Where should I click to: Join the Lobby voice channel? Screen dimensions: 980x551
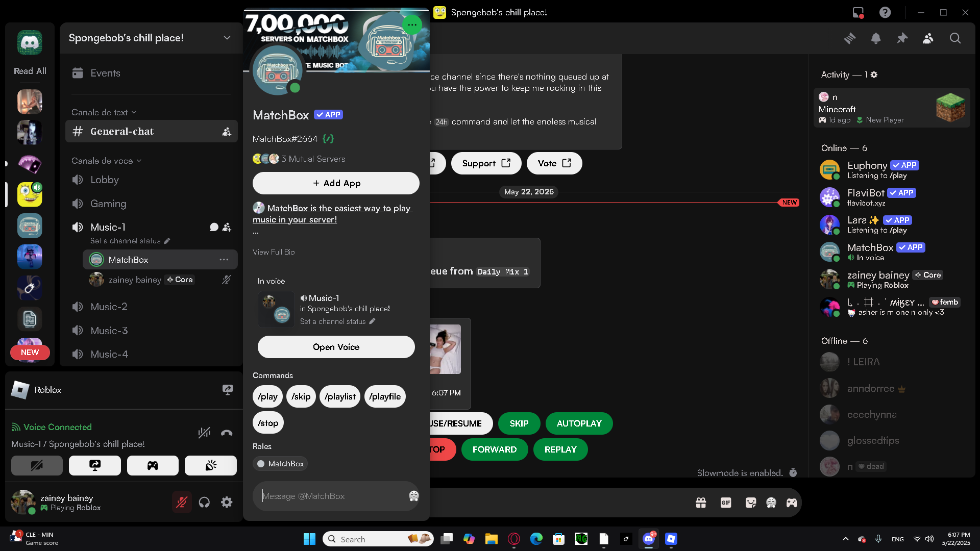152,180
